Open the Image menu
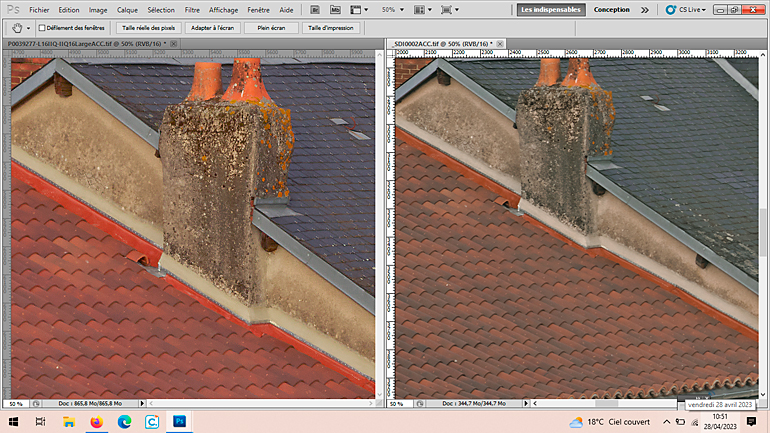770x433 pixels. [x=98, y=10]
